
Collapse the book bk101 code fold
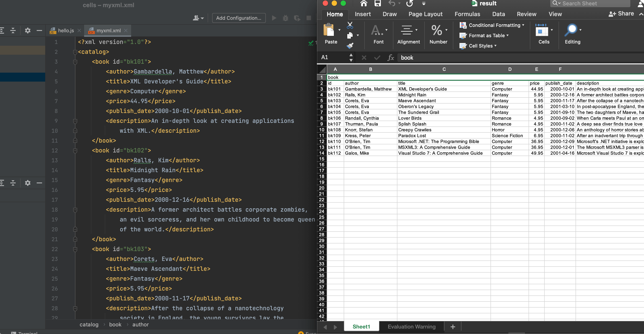click(x=75, y=62)
